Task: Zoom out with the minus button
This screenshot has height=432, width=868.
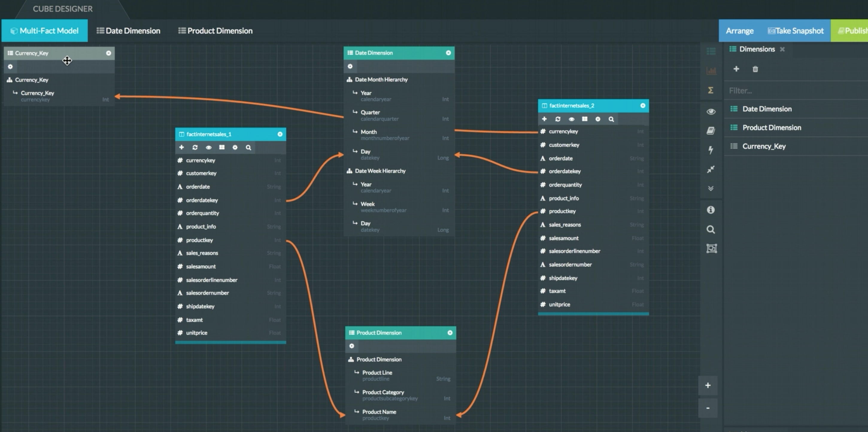Action: click(x=708, y=408)
